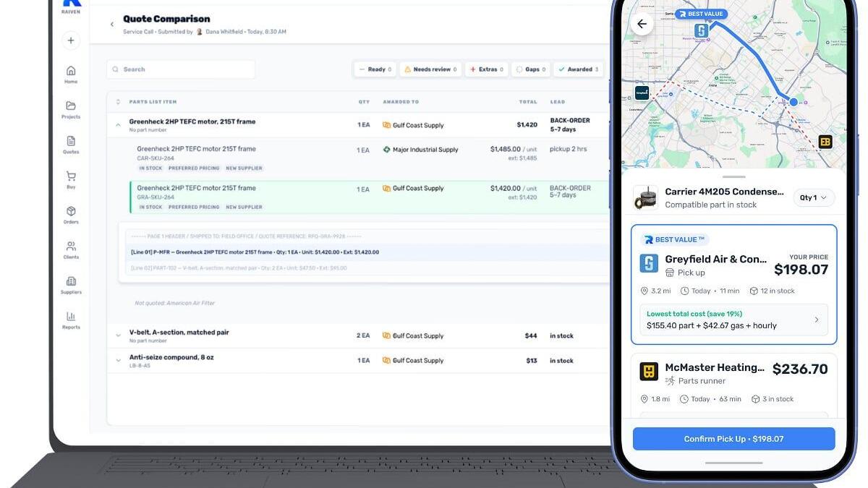Click Line 01 quote extract text
The width and height of the screenshot is (868, 488).
(x=255, y=252)
